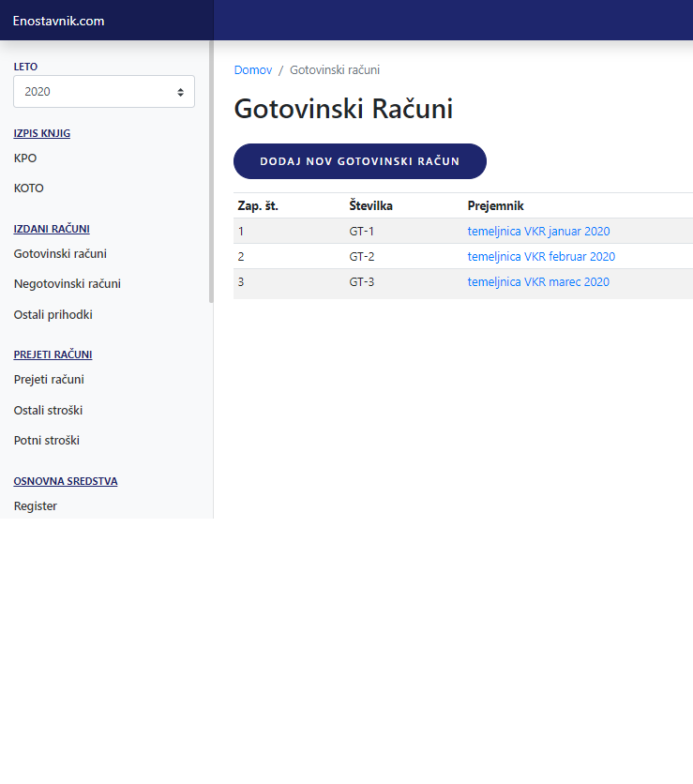The width and height of the screenshot is (693, 784).
Task: Open Potni stroški page
Action: (x=47, y=441)
